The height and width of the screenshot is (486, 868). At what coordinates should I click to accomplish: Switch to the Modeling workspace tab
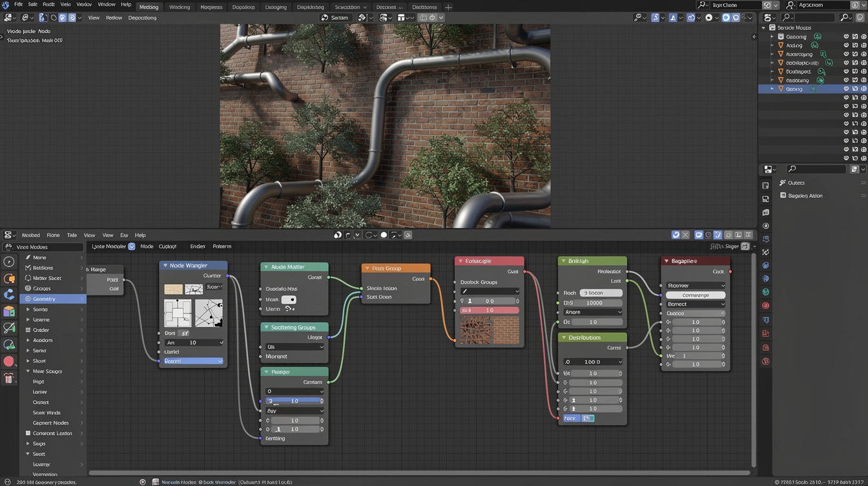point(148,7)
